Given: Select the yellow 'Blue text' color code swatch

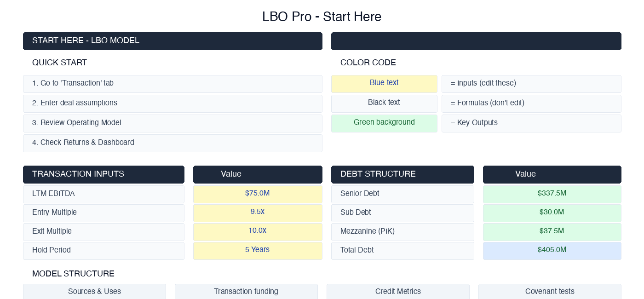Looking at the screenshot, I should [384, 84].
